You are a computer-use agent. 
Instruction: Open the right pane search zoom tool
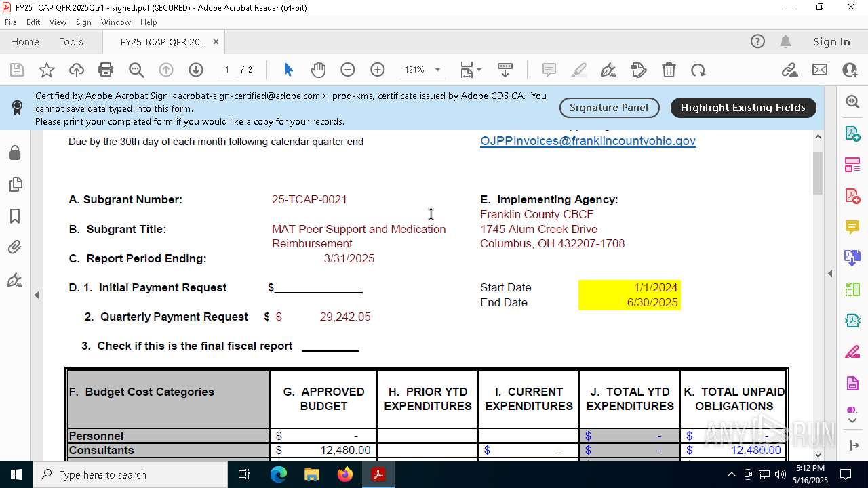[852, 102]
